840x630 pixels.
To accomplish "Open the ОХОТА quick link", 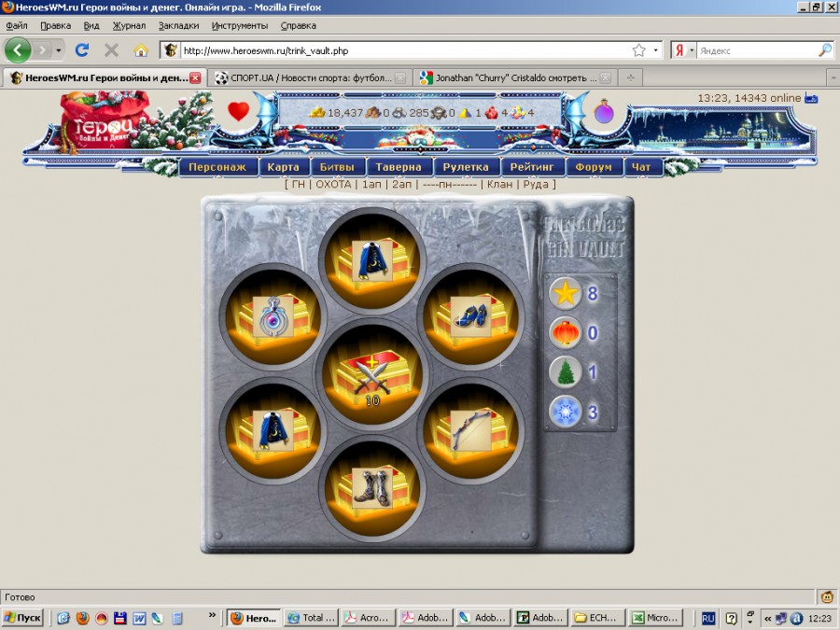I will coord(333,184).
